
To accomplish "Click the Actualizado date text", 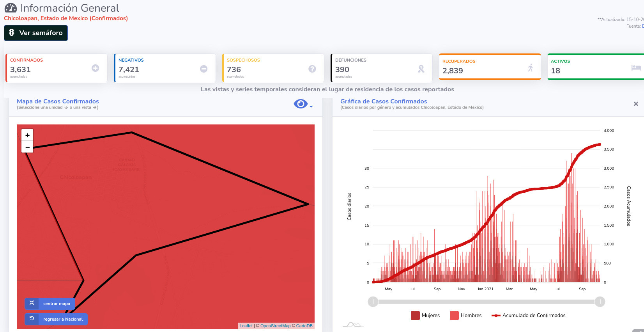I will click(621, 19).
